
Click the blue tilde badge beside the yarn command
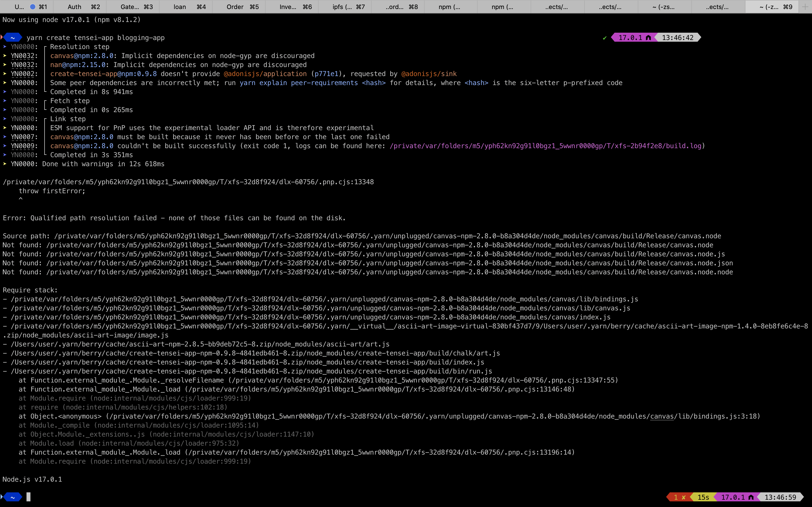click(x=12, y=37)
